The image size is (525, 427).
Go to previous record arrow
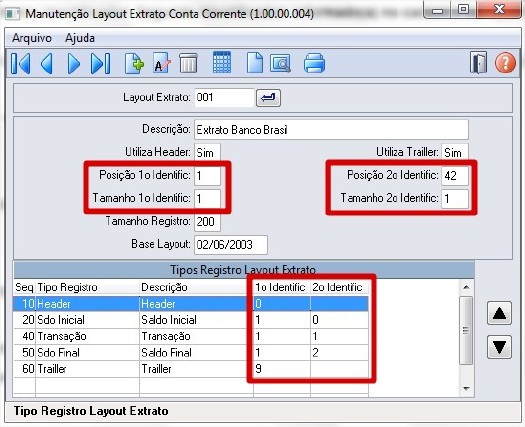point(47,63)
